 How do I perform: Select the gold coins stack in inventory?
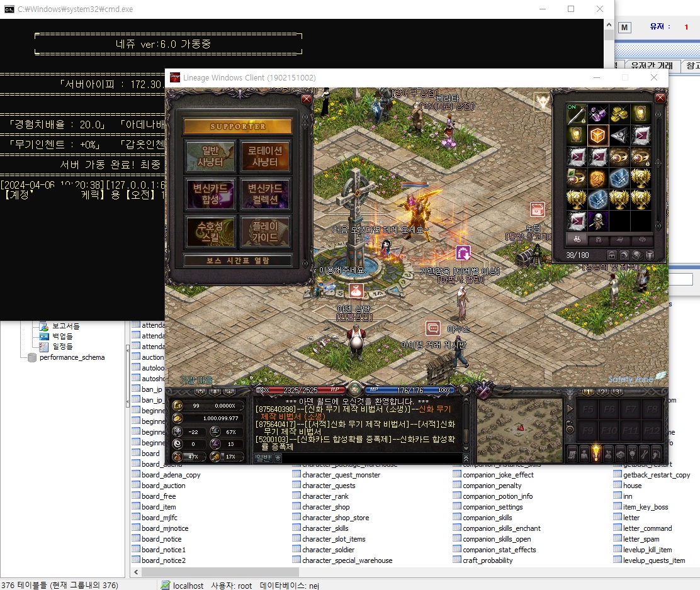point(619,114)
